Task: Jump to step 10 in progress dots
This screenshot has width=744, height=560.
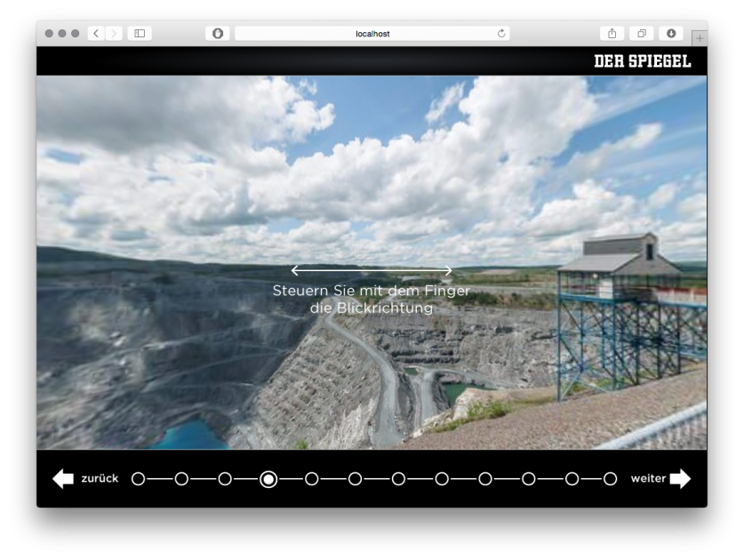Action: click(x=529, y=479)
